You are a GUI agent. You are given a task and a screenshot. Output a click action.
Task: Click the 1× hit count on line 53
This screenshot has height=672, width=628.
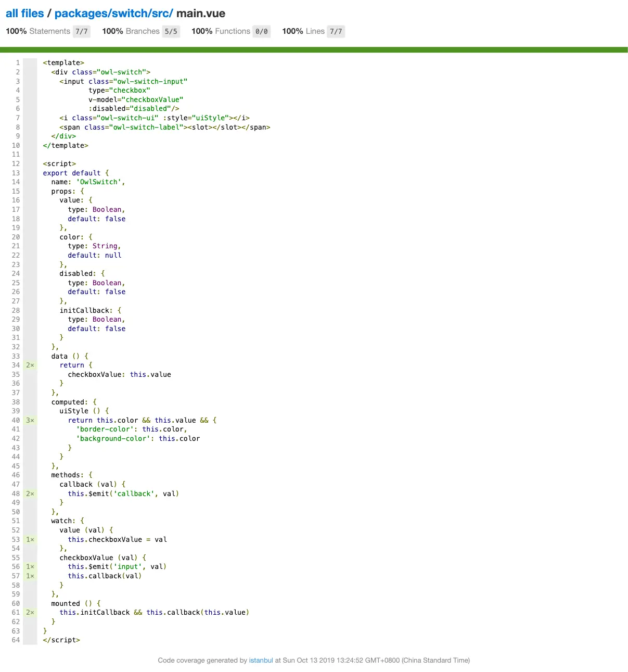coord(30,539)
